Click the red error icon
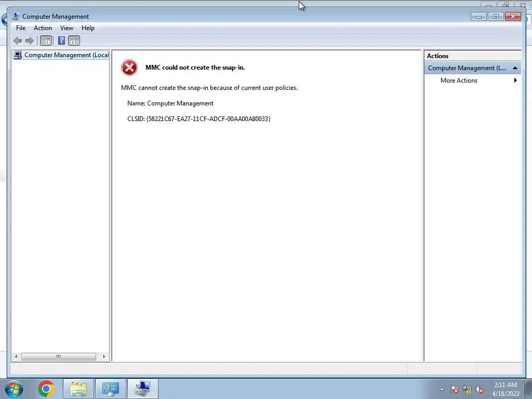This screenshot has width=532, height=399. click(x=129, y=68)
